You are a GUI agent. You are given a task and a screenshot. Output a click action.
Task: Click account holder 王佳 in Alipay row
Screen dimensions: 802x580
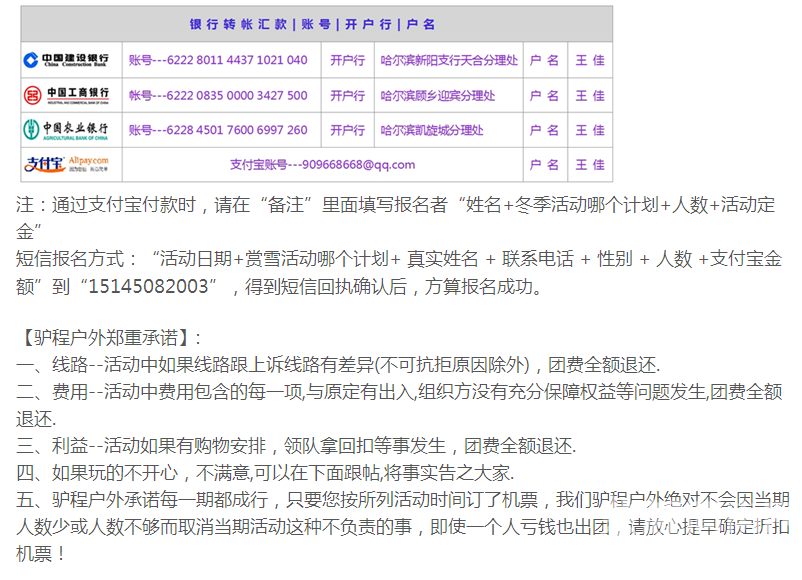point(589,165)
